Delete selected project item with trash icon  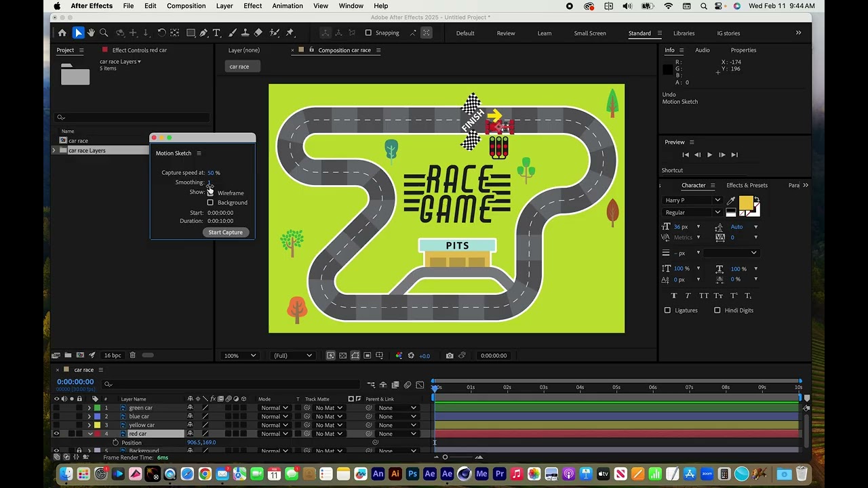point(133,355)
